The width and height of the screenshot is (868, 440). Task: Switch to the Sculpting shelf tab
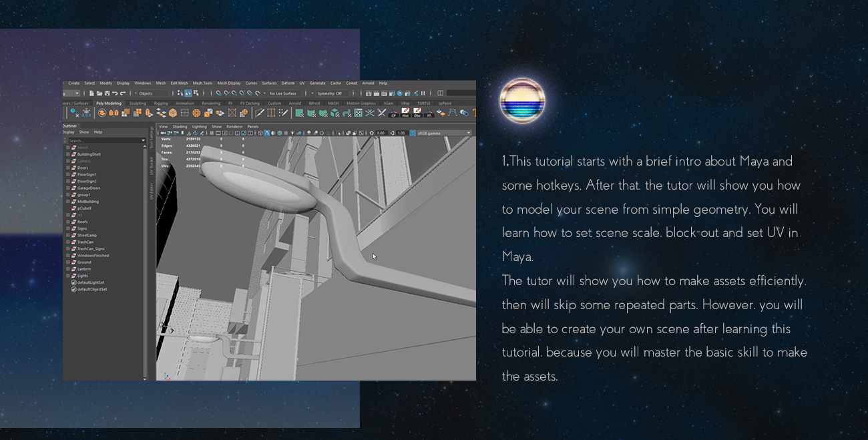(138, 103)
